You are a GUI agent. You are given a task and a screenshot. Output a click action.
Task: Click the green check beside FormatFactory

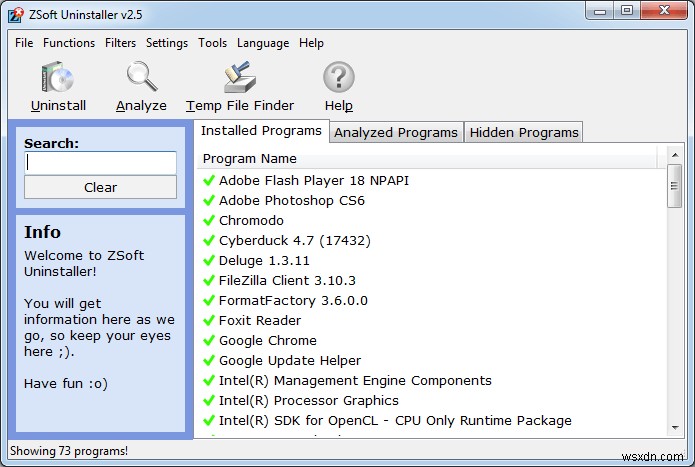(209, 300)
